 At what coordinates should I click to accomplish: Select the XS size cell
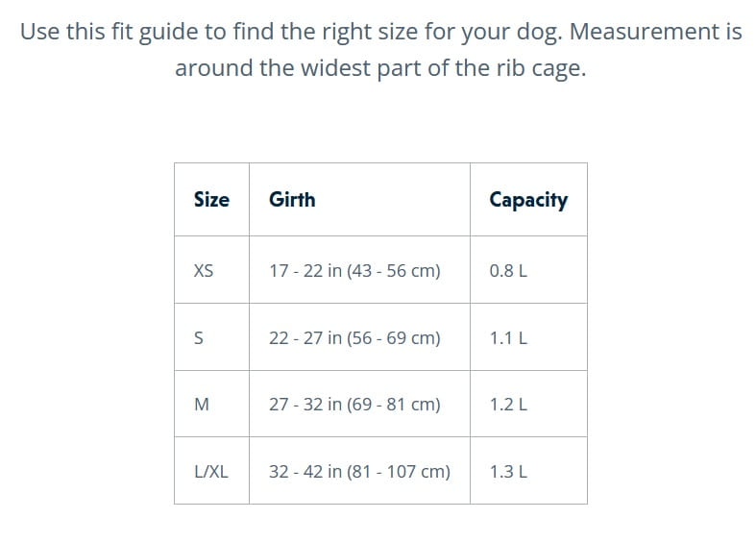click(x=204, y=271)
